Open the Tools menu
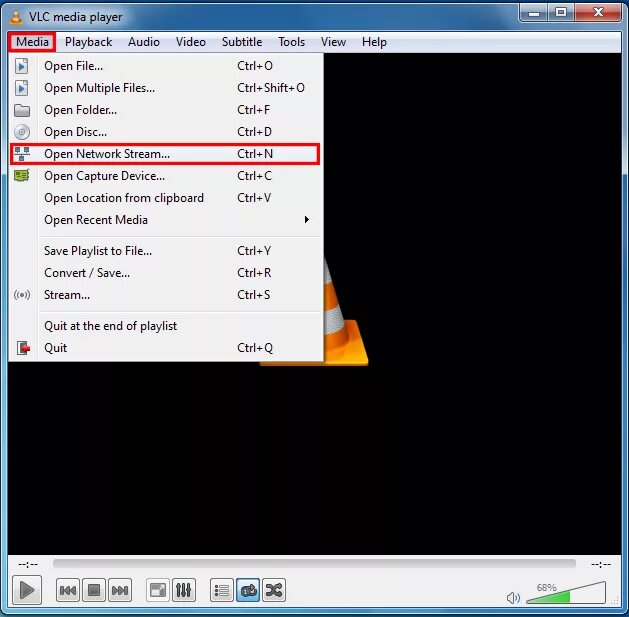 [292, 42]
